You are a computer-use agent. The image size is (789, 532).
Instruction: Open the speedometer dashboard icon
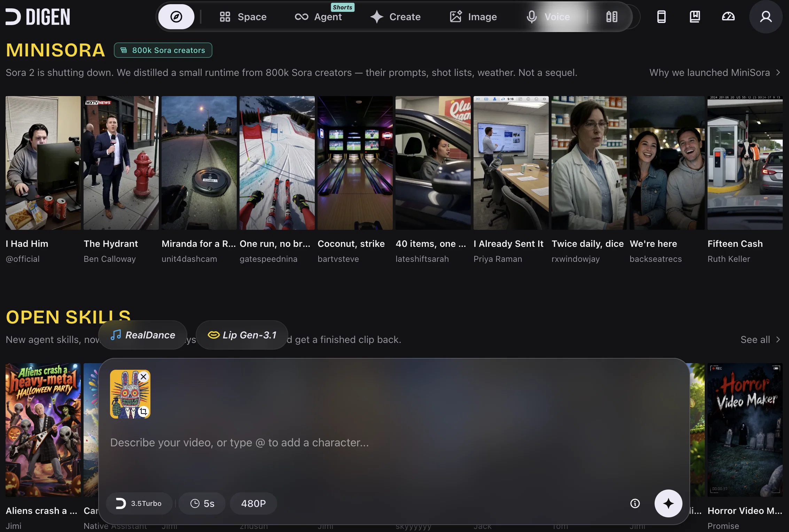pyautogui.click(x=728, y=17)
